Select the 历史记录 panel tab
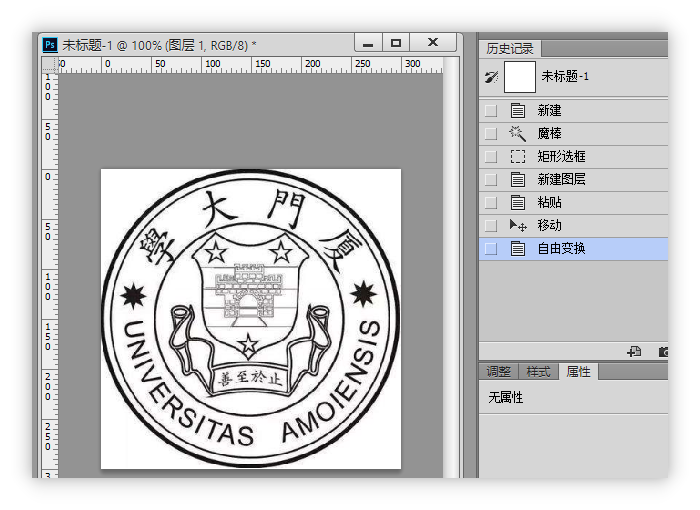The width and height of the screenshot is (700, 510). 509,48
